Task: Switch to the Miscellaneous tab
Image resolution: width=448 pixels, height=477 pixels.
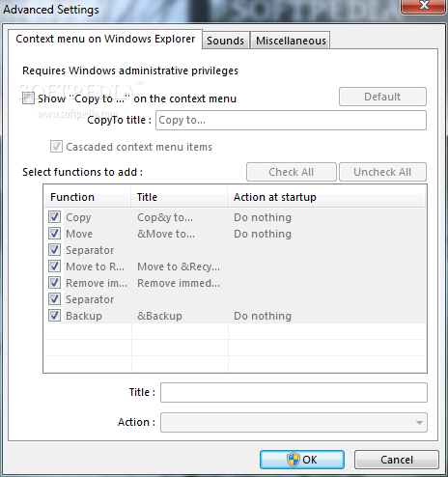Action: 291,41
